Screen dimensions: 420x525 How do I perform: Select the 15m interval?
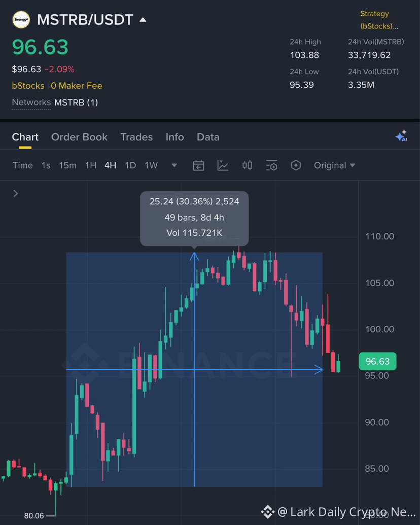pos(67,165)
